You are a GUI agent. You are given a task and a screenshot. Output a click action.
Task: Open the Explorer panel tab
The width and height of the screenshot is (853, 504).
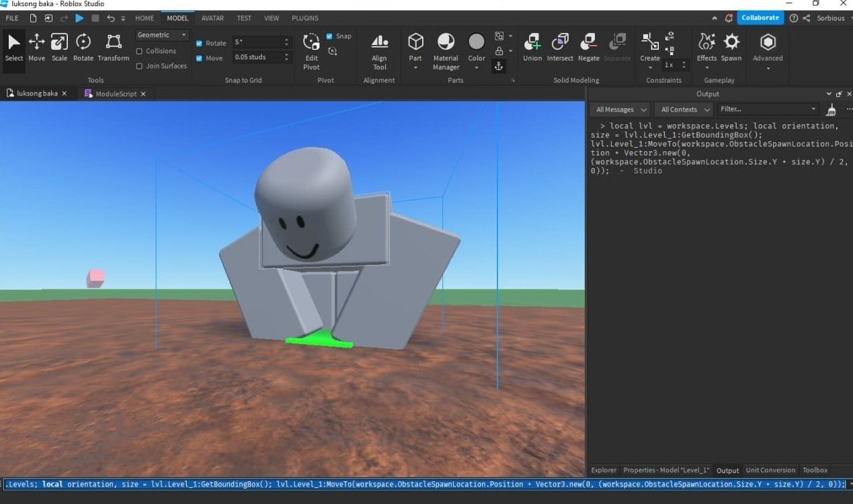click(x=603, y=470)
